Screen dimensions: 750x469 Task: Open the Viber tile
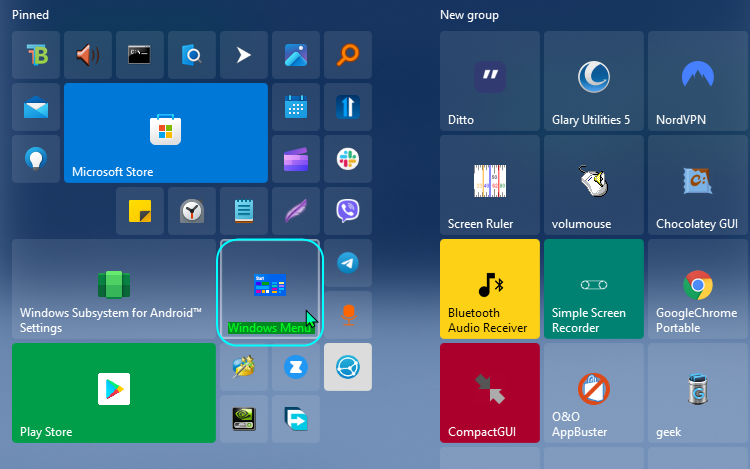348,211
